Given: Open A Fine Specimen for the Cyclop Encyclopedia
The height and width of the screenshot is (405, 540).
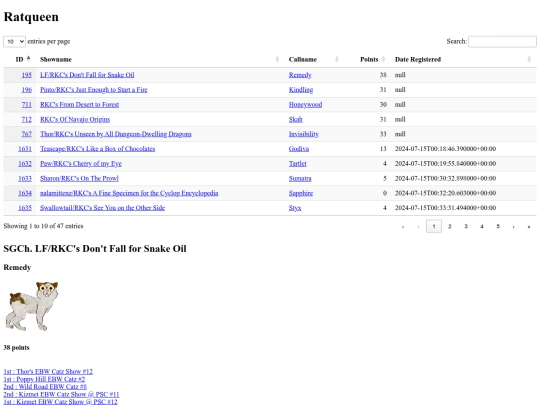Looking at the screenshot, I should click(129, 193).
